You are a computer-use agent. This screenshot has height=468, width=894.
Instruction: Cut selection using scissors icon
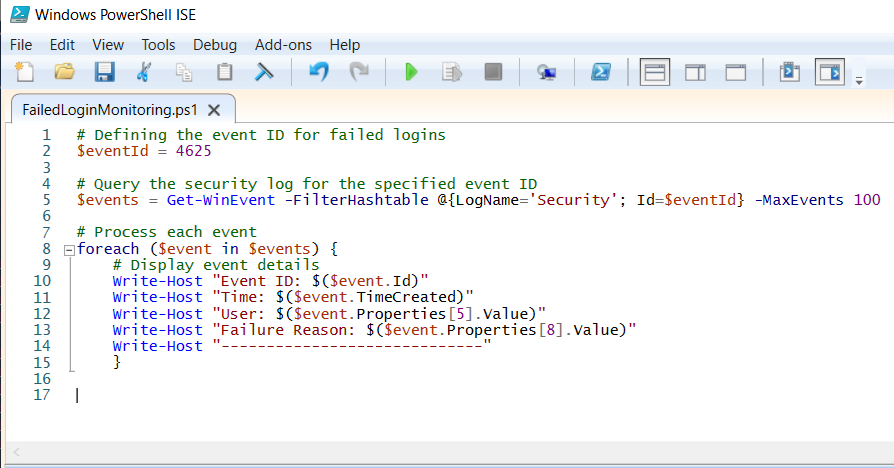[x=144, y=72]
